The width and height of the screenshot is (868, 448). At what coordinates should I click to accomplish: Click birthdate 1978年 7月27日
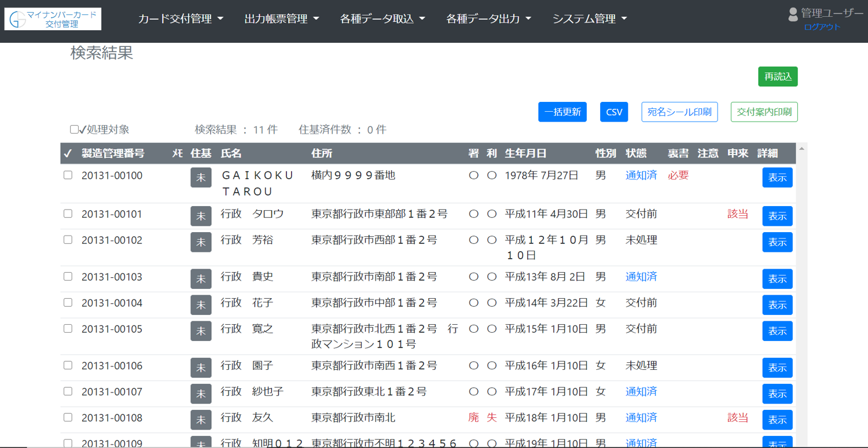[542, 175]
